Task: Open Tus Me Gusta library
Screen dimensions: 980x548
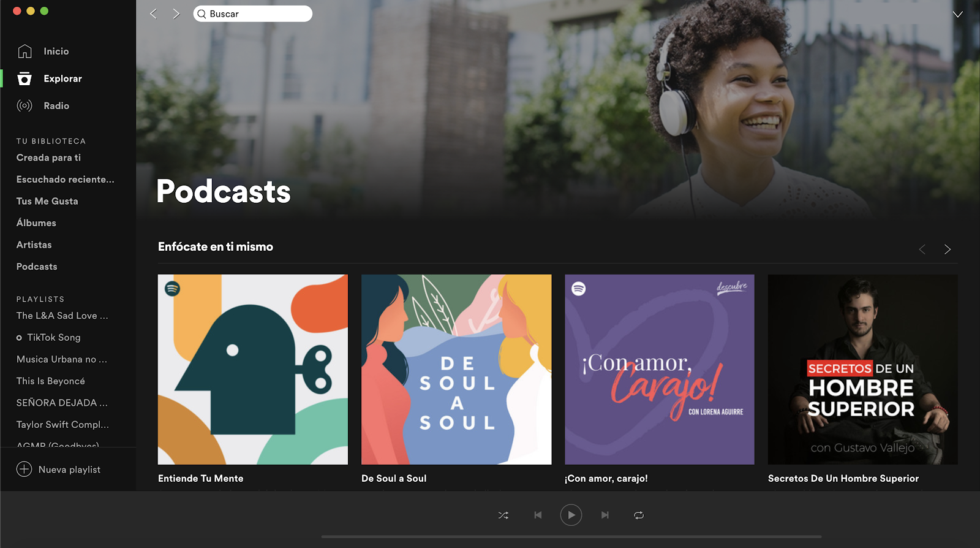Action: click(47, 201)
